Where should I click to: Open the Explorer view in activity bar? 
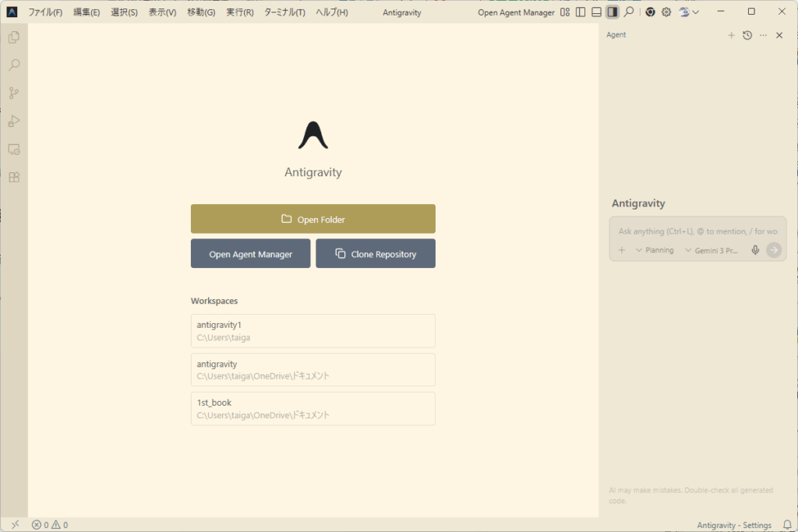pyautogui.click(x=13, y=37)
